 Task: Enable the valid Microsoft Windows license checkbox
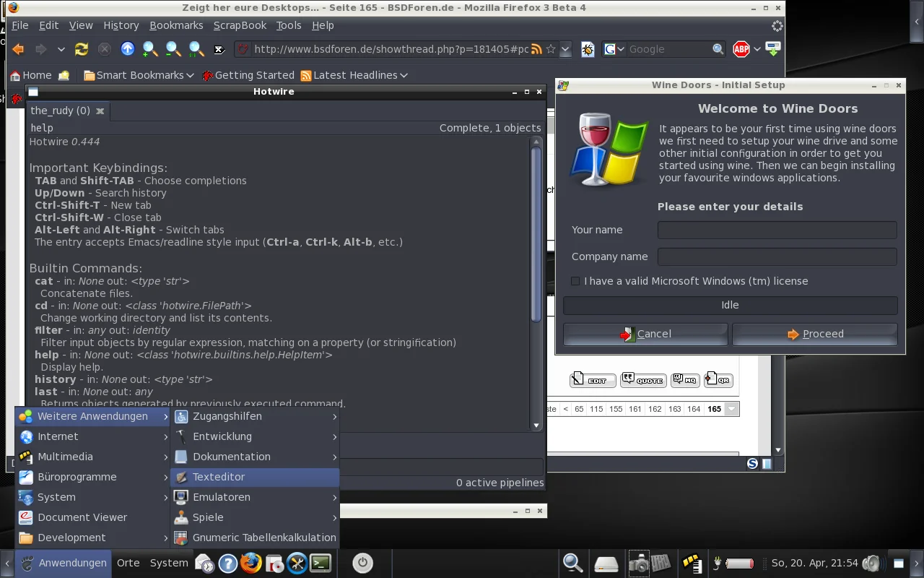[575, 281]
